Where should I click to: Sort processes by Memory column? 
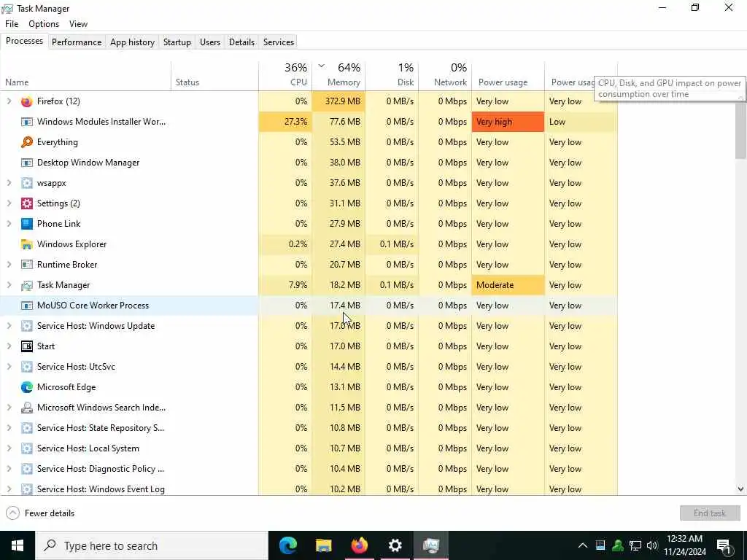tap(338, 76)
